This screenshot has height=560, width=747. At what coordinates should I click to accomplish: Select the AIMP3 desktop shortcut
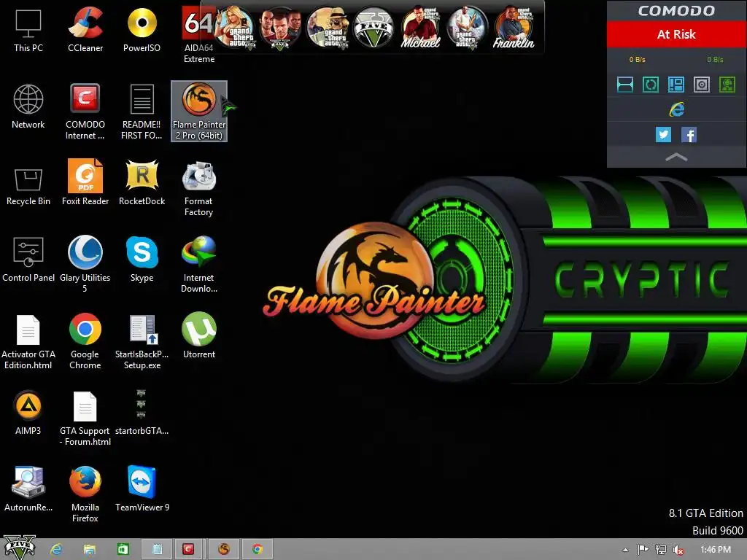(28, 413)
